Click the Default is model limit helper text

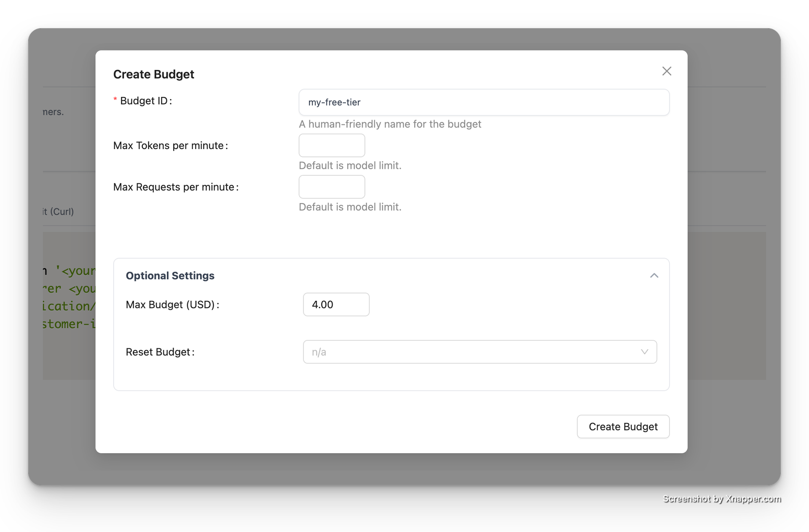[350, 165]
